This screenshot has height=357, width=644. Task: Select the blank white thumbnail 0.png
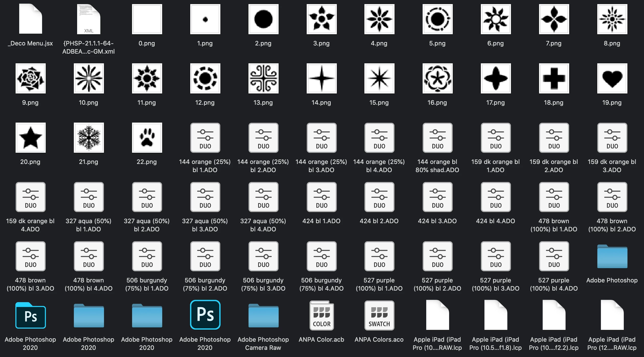point(147,19)
